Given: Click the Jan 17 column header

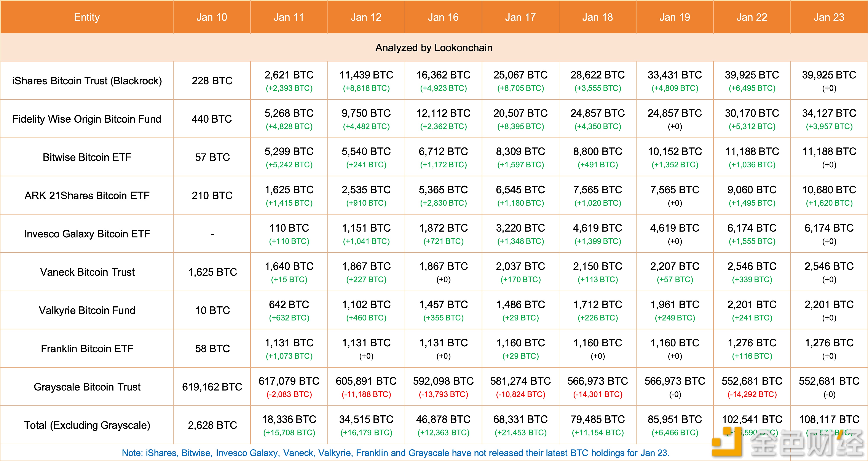Looking at the screenshot, I should click(x=520, y=17).
